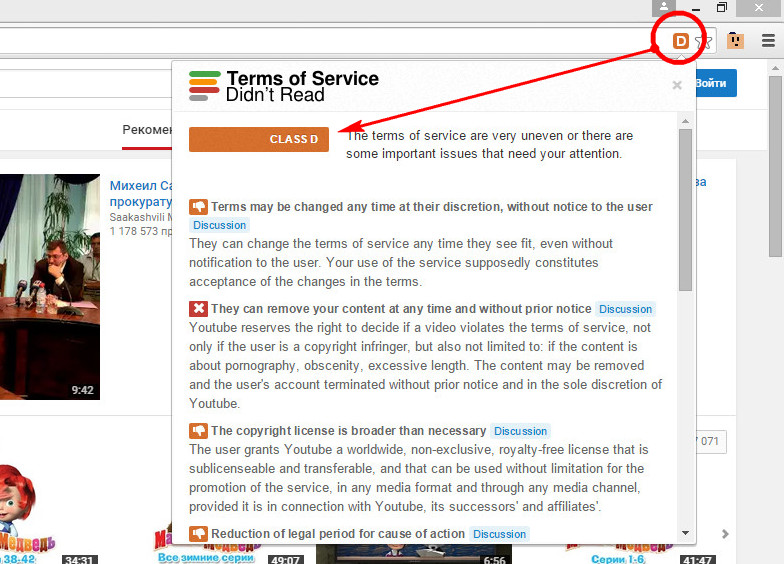
Task: Click the popup's vertical scrollbar thumb
Action: tap(686, 210)
